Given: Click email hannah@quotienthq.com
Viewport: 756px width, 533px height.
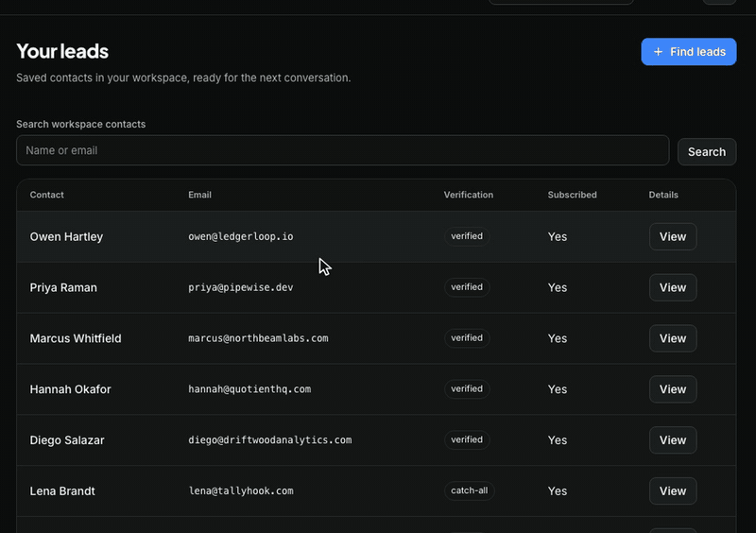Looking at the screenshot, I should [249, 389].
